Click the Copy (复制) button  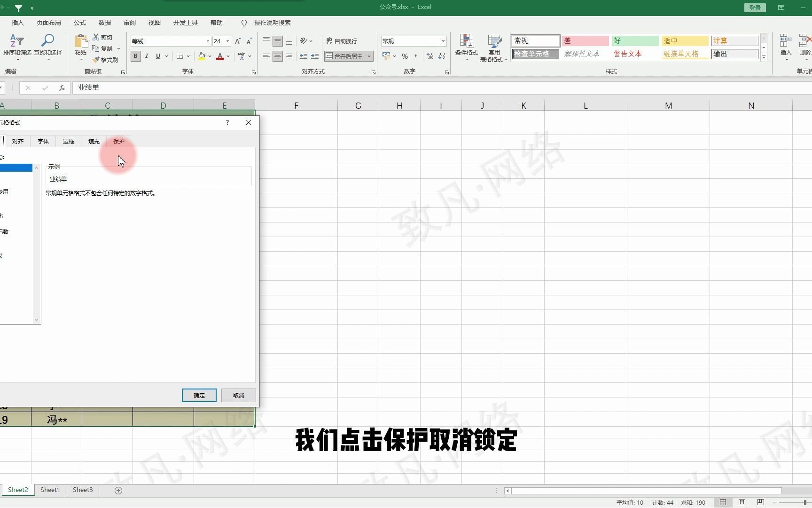102,48
